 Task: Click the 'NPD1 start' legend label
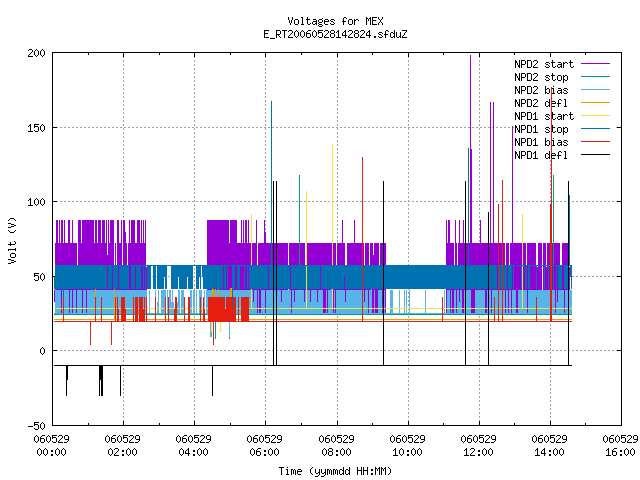coord(544,116)
